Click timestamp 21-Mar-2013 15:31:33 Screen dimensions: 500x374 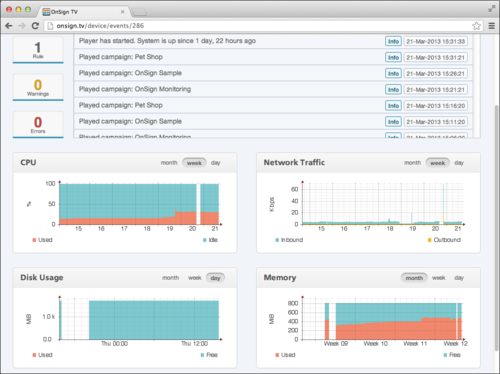(436, 41)
